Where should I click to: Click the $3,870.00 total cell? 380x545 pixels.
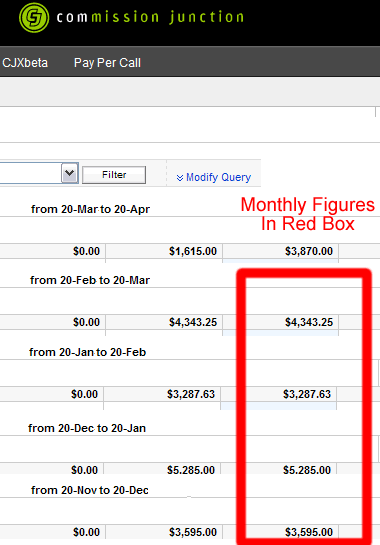click(309, 251)
